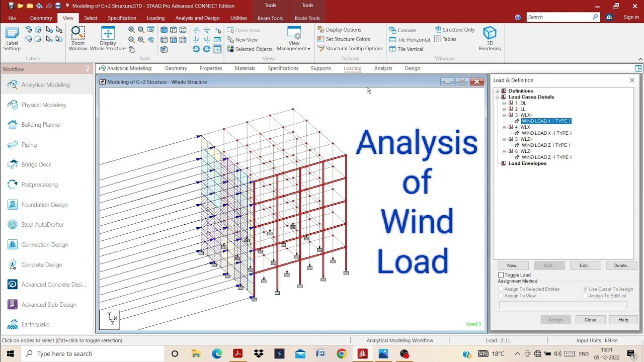The height and width of the screenshot is (362, 644).
Task: Click the Edit... button for the load
Action: 585,265
